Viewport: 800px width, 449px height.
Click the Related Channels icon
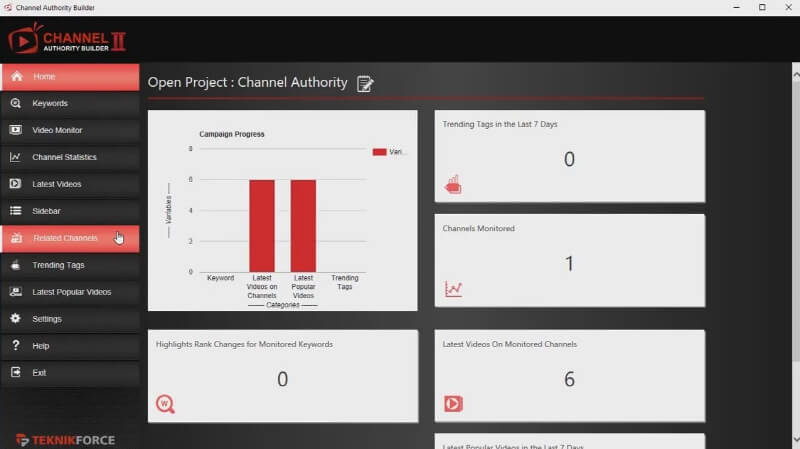[17, 238]
